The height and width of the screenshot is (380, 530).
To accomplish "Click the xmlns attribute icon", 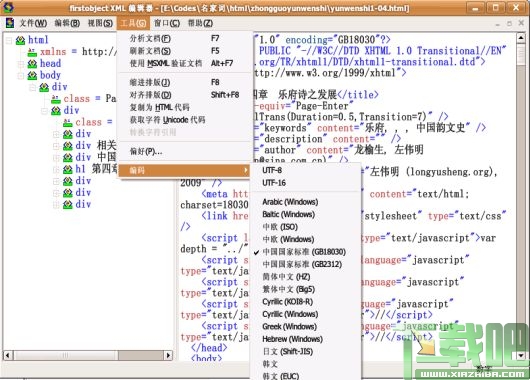I will point(32,52).
